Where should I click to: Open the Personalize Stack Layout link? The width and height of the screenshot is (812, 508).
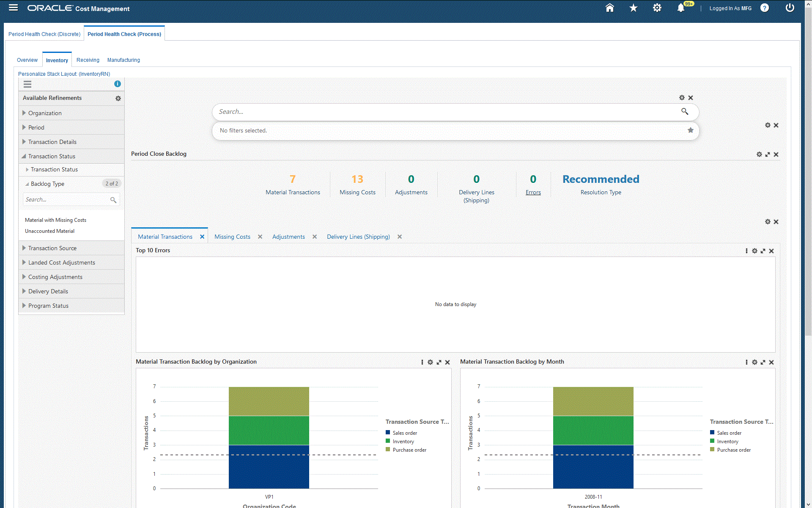coord(64,74)
